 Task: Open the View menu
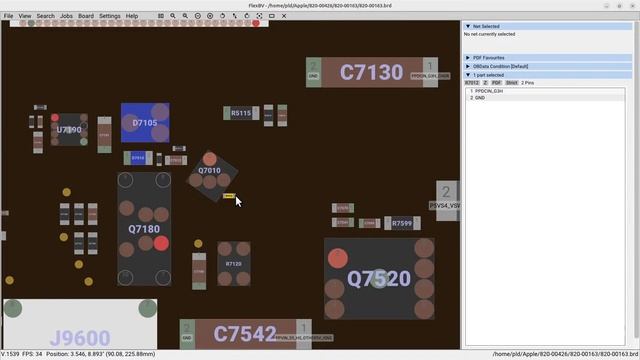pos(24,16)
